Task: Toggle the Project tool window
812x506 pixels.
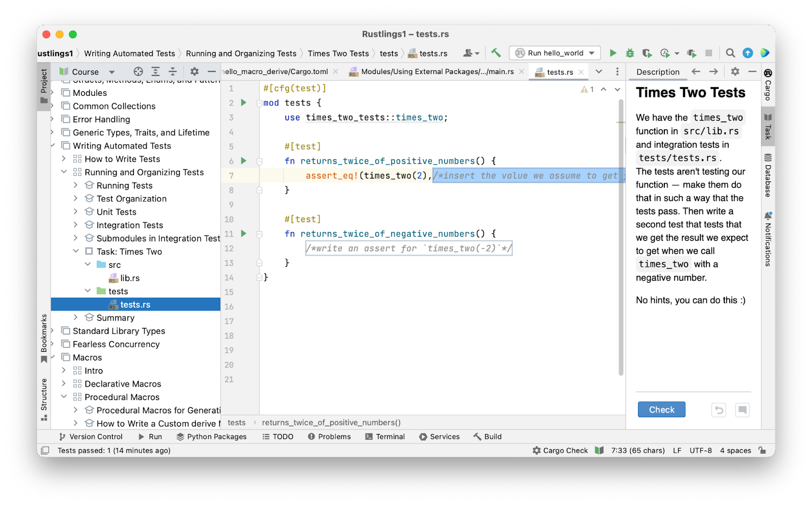Action: point(44,86)
